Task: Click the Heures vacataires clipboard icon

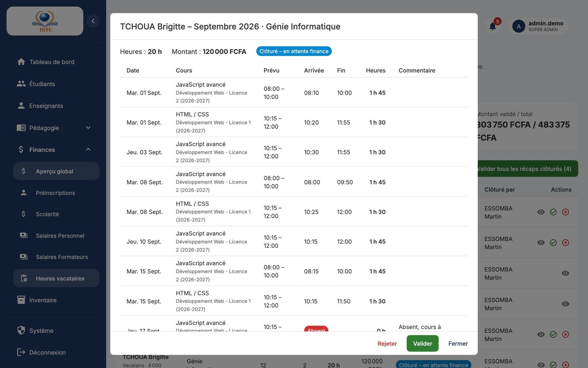Action: [24, 278]
